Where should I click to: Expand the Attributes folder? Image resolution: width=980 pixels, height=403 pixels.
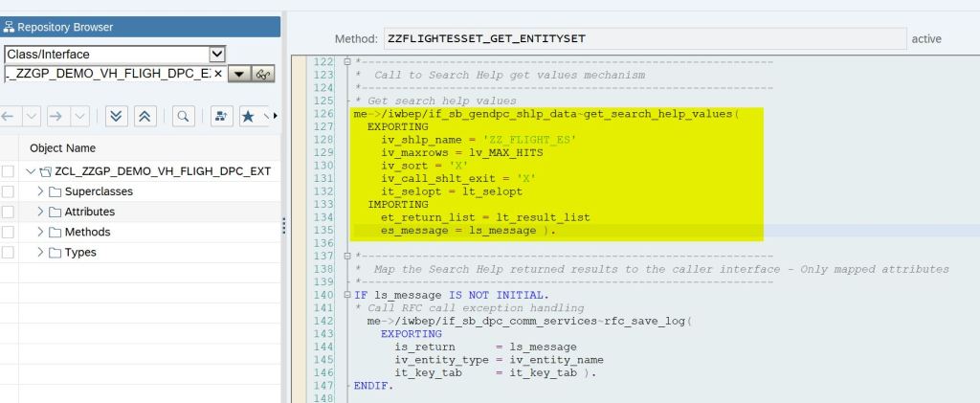click(40, 212)
